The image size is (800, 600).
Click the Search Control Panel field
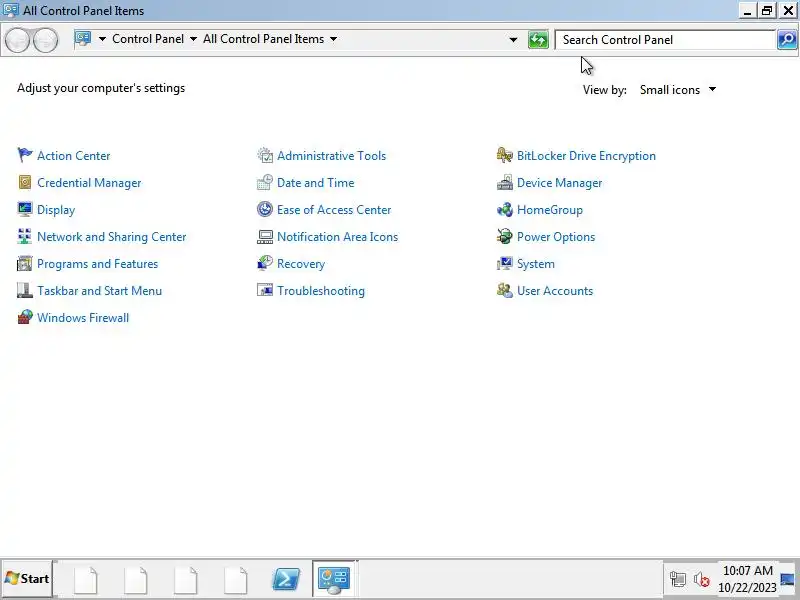pos(665,40)
